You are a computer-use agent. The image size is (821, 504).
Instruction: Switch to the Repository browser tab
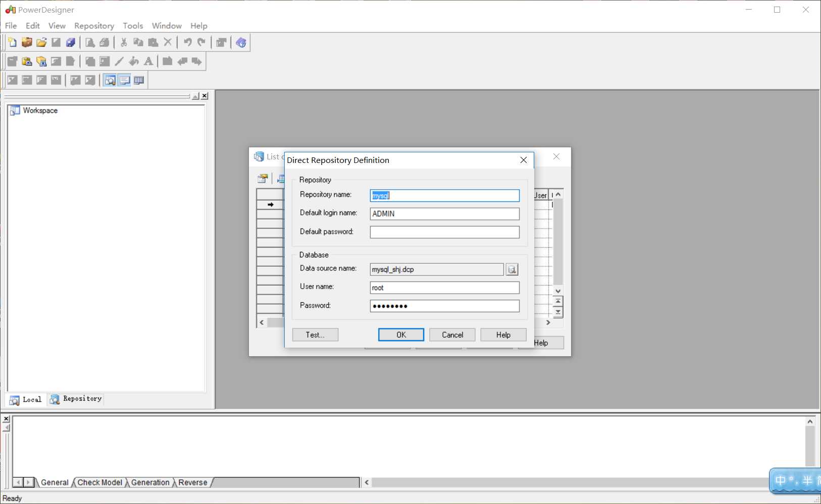76,399
